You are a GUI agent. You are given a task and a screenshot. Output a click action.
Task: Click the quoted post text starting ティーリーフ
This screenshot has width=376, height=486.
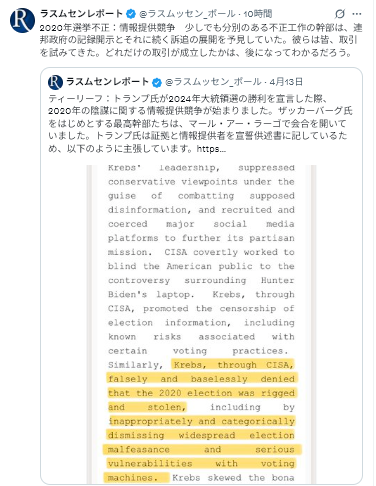(x=201, y=124)
